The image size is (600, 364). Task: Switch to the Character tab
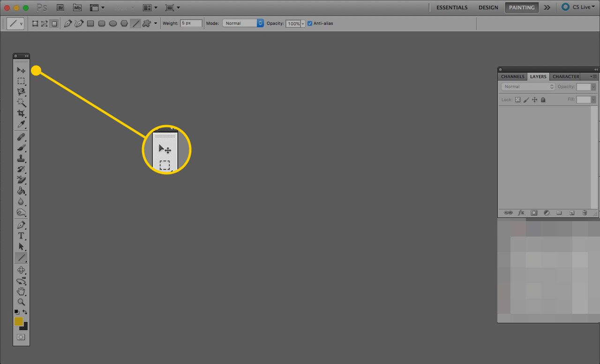(x=566, y=76)
